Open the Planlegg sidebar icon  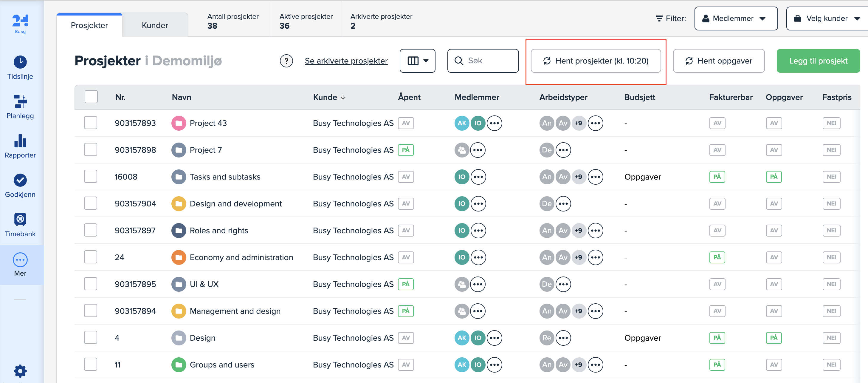tap(20, 101)
